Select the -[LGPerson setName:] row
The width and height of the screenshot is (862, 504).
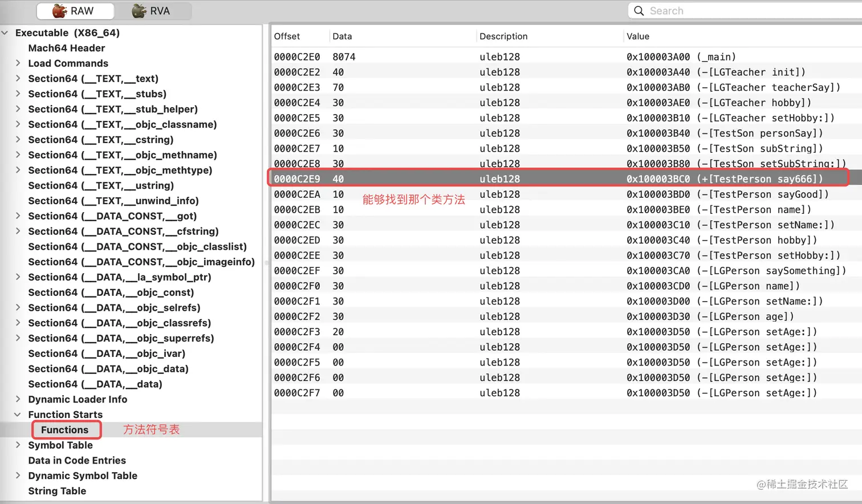567,301
